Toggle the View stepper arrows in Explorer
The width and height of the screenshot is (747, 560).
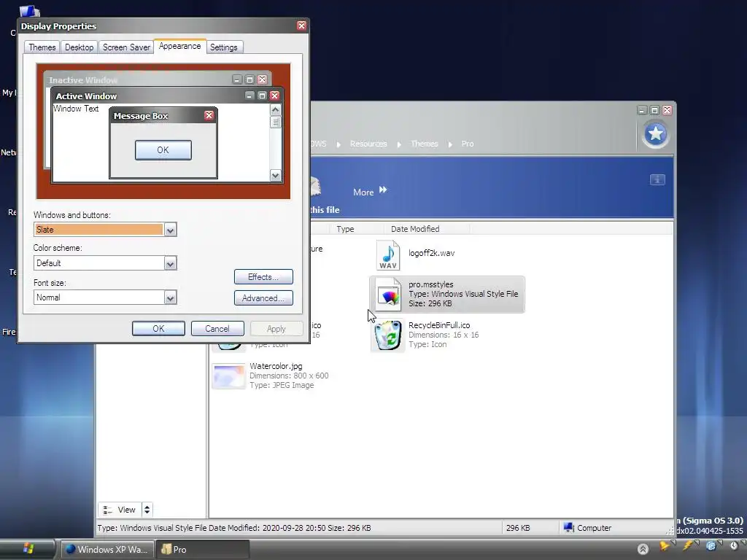pyautogui.click(x=147, y=510)
